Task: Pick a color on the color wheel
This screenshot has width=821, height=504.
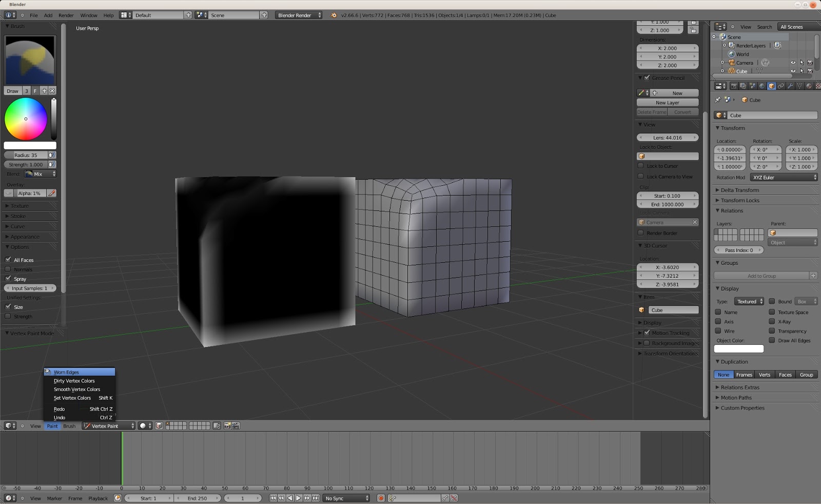Action: 26,119
